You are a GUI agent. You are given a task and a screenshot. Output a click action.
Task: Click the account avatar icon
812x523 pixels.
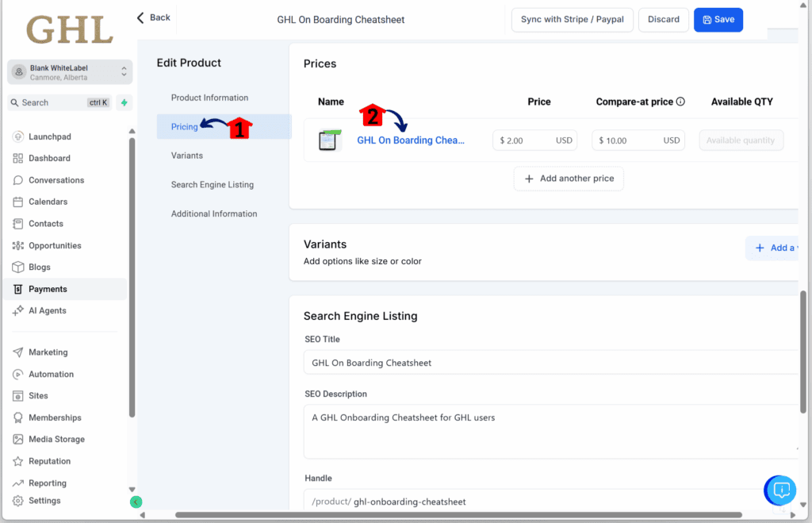coord(19,72)
